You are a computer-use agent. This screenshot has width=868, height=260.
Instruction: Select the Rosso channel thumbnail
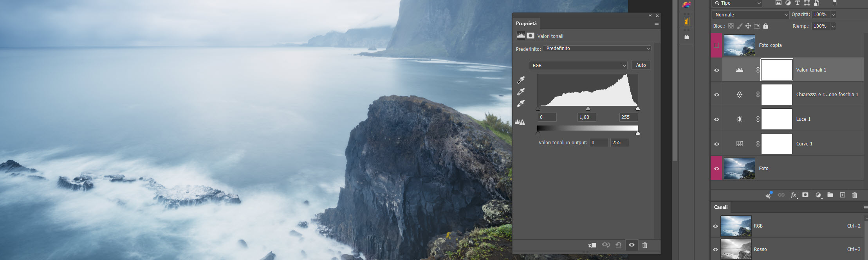click(736, 249)
